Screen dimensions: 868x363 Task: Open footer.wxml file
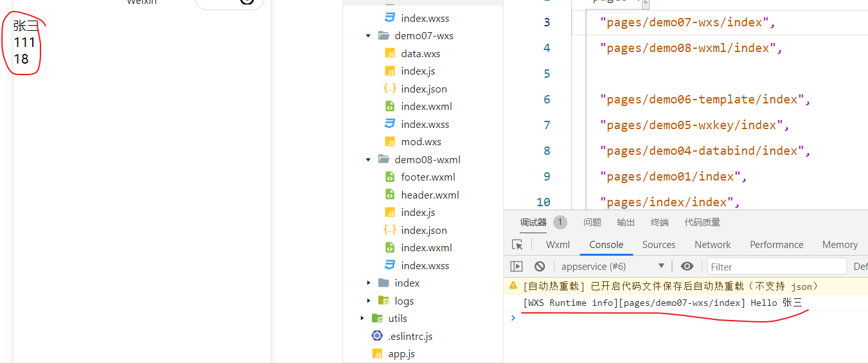[x=428, y=177]
